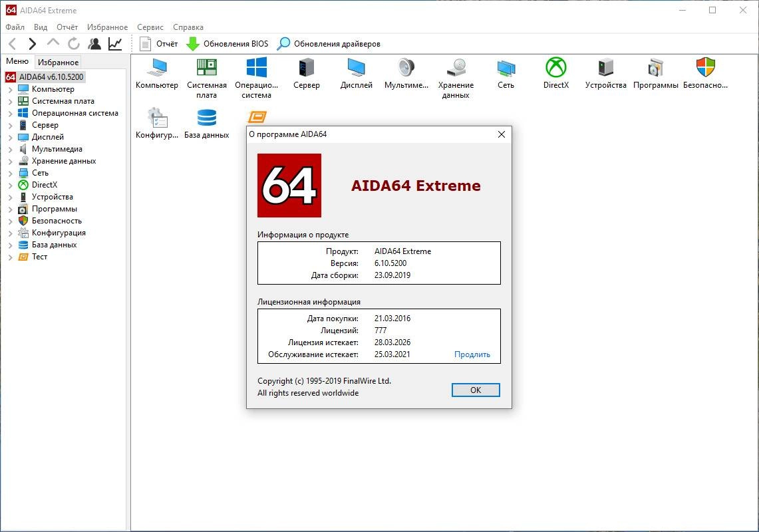Viewport: 759px width, 532px height.
Task: Open the Конфигурация icon in main pane
Action: (x=157, y=124)
